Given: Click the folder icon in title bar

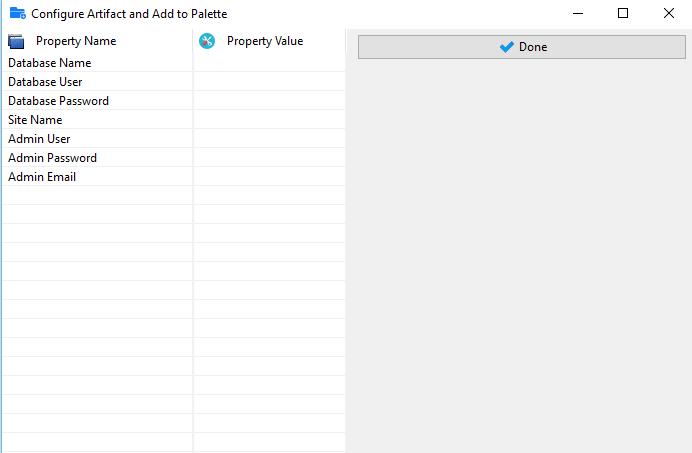Looking at the screenshot, I should coord(17,14).
